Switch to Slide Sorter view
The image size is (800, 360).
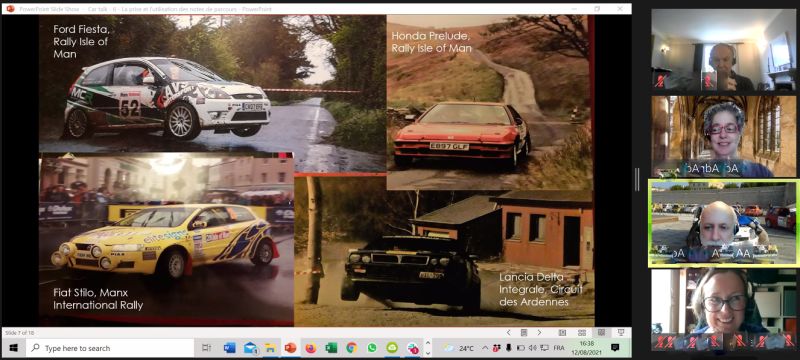click(582, 332)
